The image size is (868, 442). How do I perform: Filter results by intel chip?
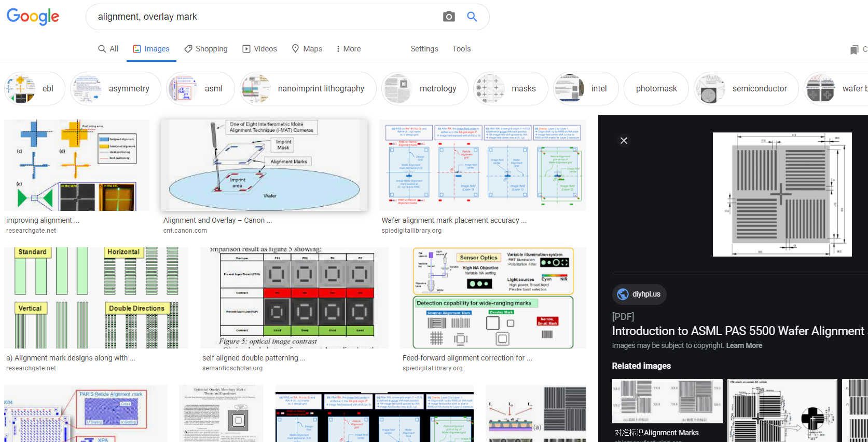coord(586,89)
